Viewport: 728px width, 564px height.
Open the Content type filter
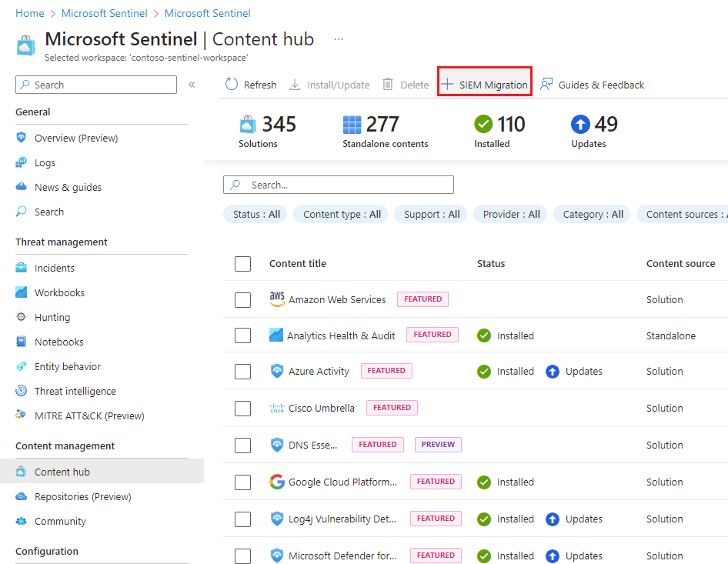coord(340,214)
